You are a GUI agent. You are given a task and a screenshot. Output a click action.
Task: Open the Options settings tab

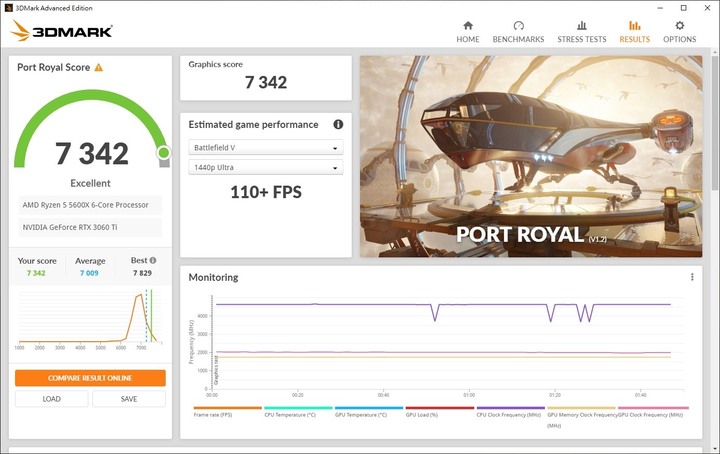pyautogui.click(x=679, y=32)
